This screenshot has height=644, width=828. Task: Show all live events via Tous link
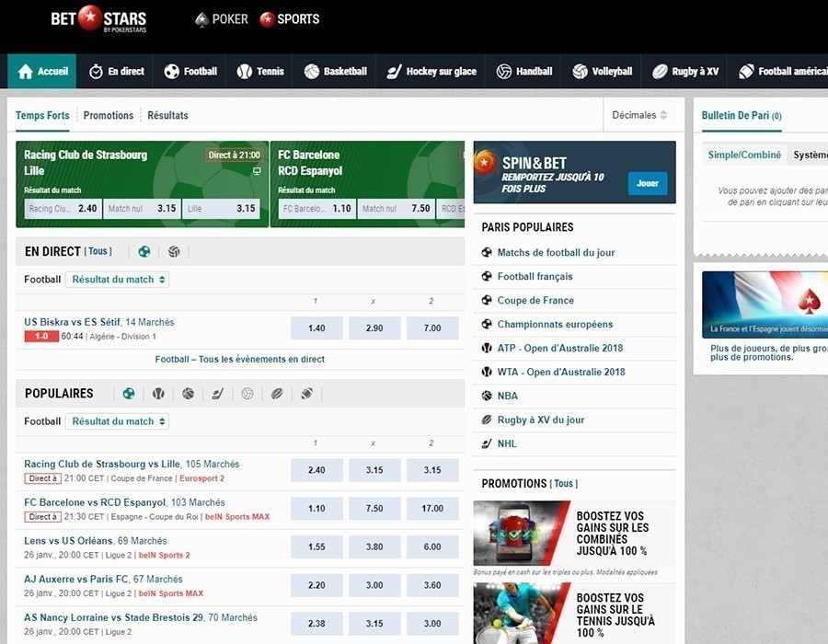(98, 251)
